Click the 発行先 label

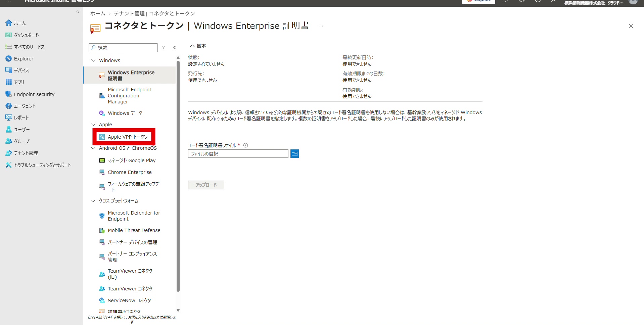click(x=196, y=74)
